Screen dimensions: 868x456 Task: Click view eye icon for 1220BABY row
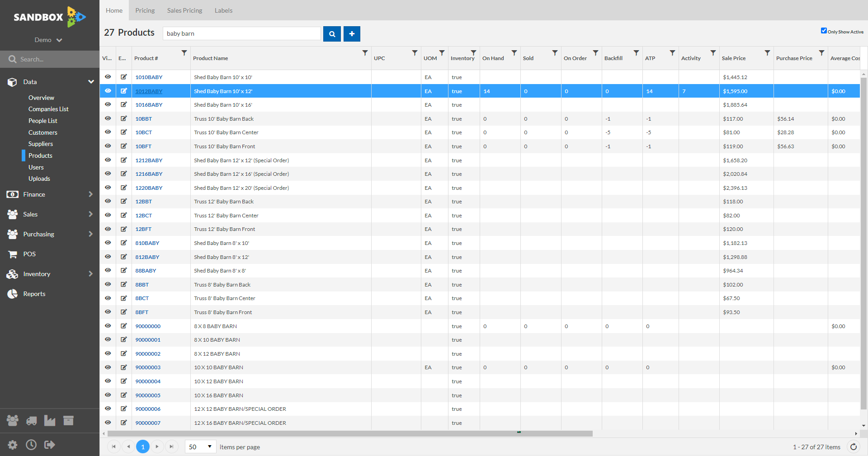(108, 188)
